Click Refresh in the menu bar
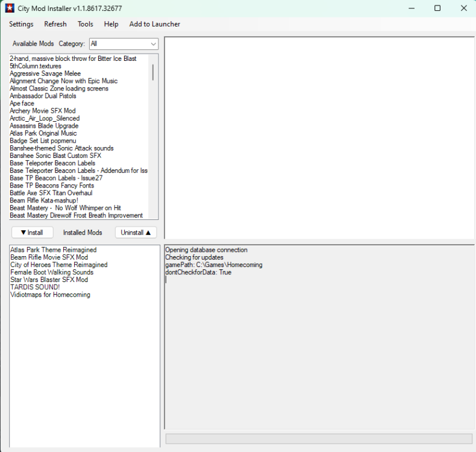The image size is (476, 452). point(55,24)
